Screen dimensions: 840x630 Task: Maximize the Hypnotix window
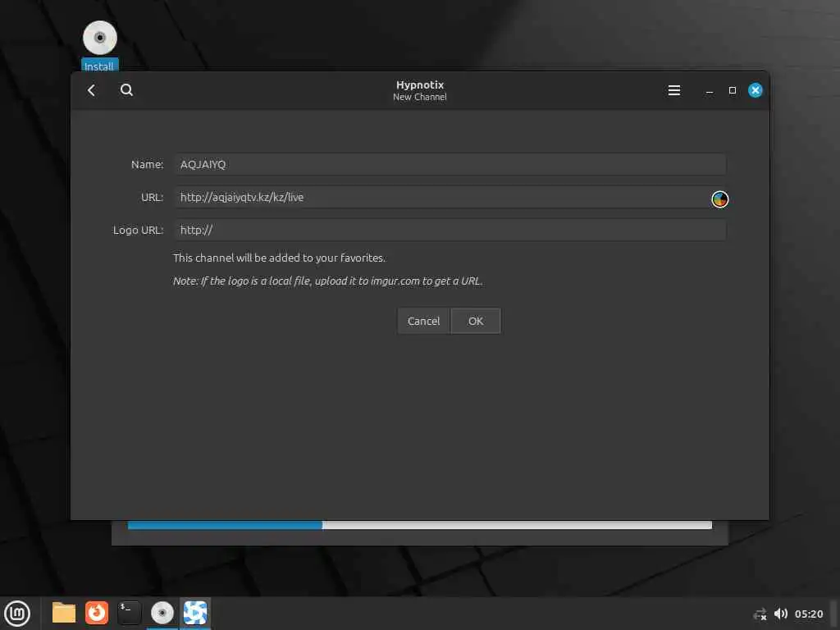coord(733,90)
